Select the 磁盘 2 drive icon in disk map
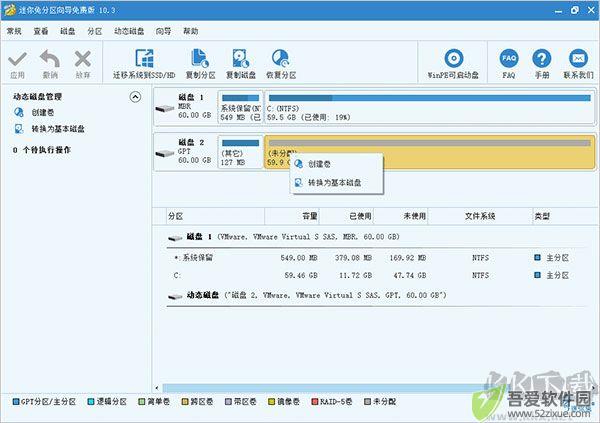Image resolution: width=600 pixels, height=423 pixels. tap(165, 154)
